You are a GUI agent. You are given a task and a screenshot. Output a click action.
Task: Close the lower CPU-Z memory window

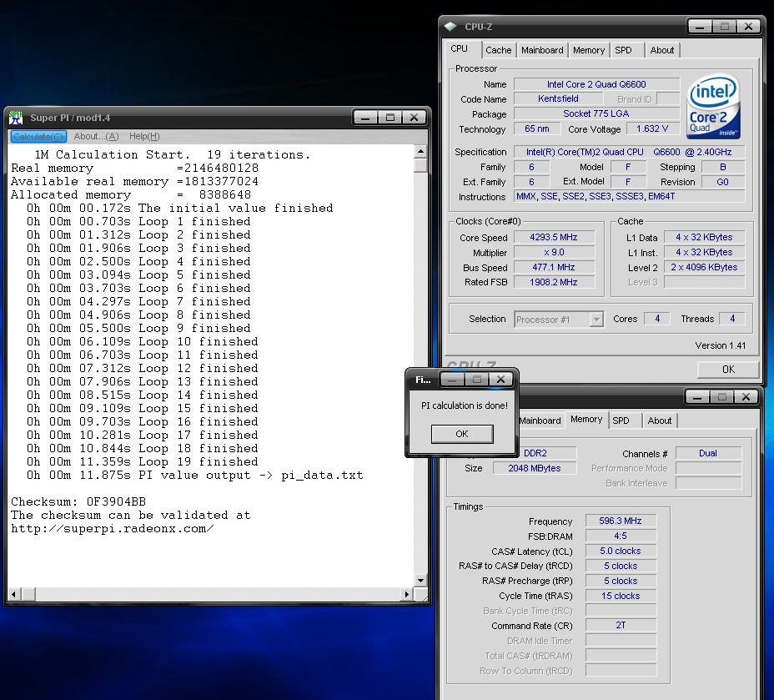746,397
